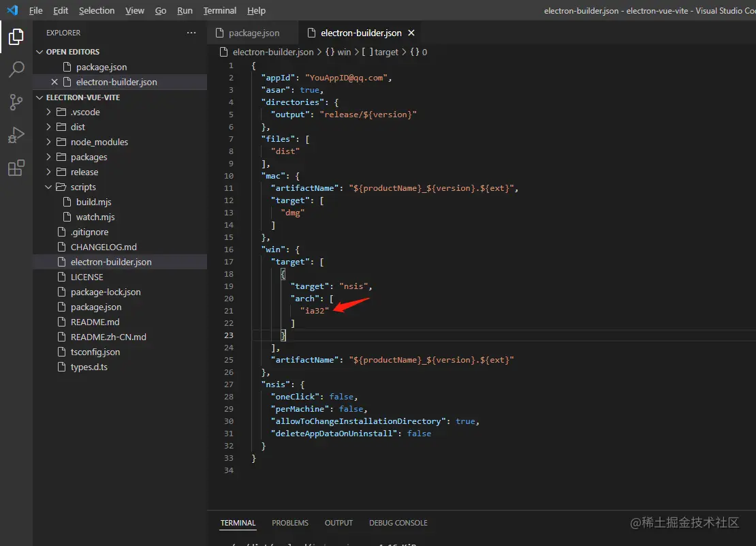The height and width of the screenshot is (546, 756).
Task: Close electron-builder.json in Open Editors list
Action: coord(54,82)
